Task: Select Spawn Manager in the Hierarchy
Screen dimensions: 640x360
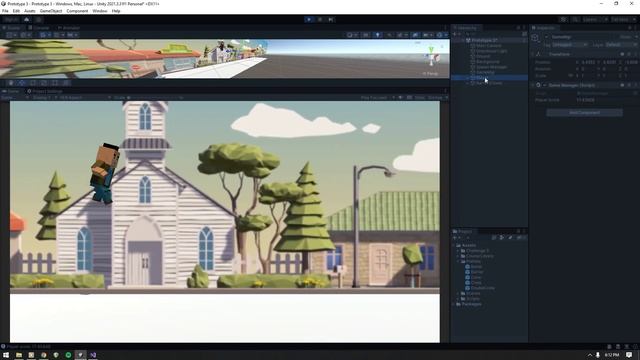Action: pos(491,67)
